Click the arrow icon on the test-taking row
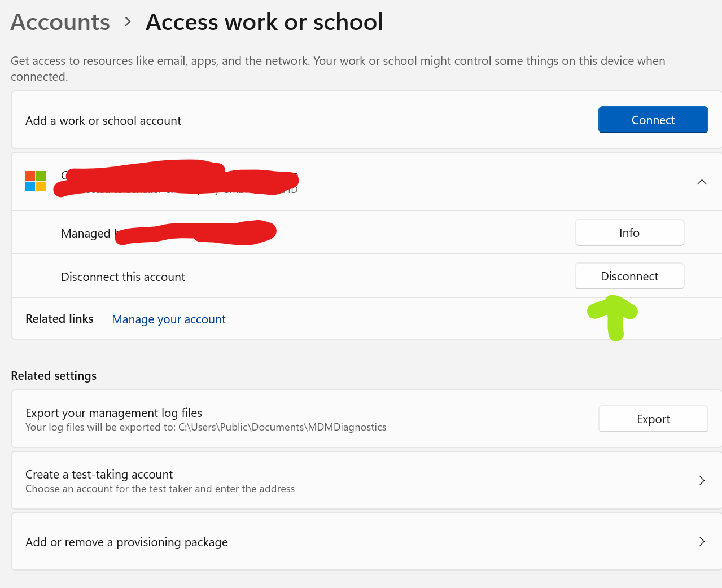Viewport: 722px width, 588px height. pos(702,480)
